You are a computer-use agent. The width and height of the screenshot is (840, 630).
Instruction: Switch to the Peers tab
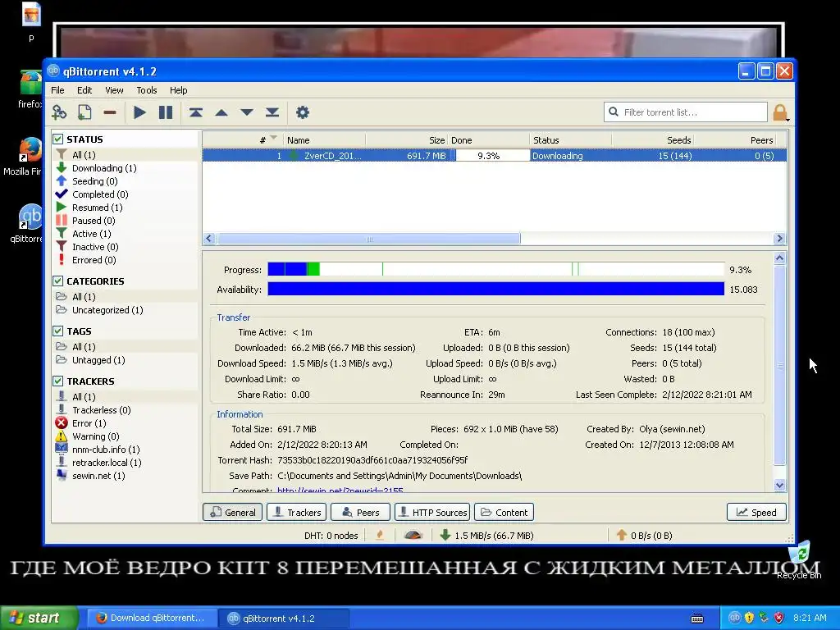click(x=360, y=512)
